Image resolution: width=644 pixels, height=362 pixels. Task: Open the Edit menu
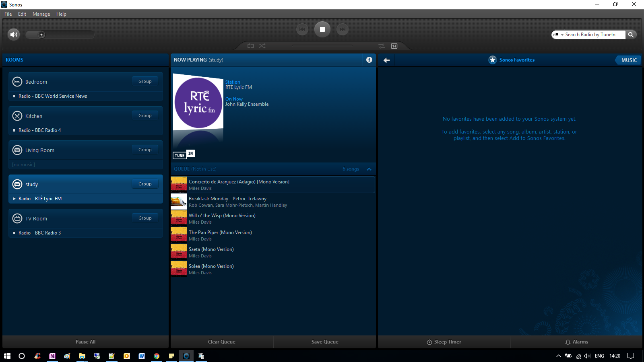click(x=22, y=14)
